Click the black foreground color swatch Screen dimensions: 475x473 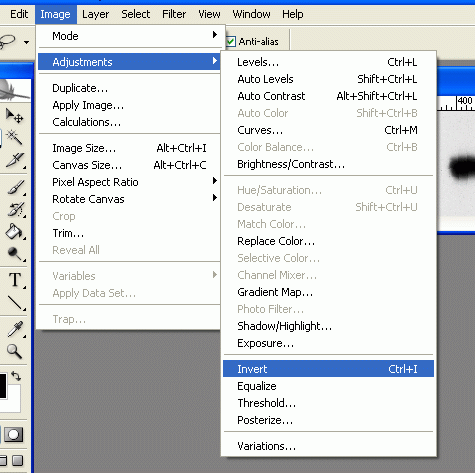click(3, 385)
